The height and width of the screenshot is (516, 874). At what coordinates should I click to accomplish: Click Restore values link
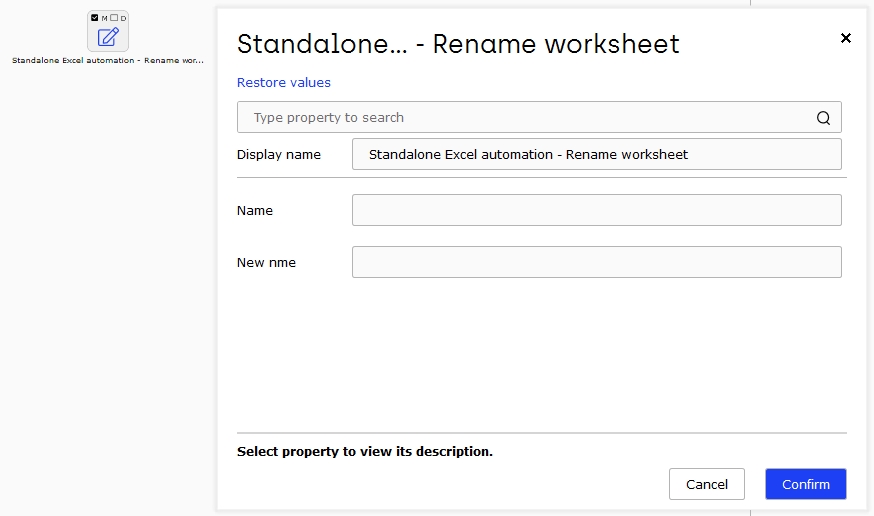[x=284, y=82]
